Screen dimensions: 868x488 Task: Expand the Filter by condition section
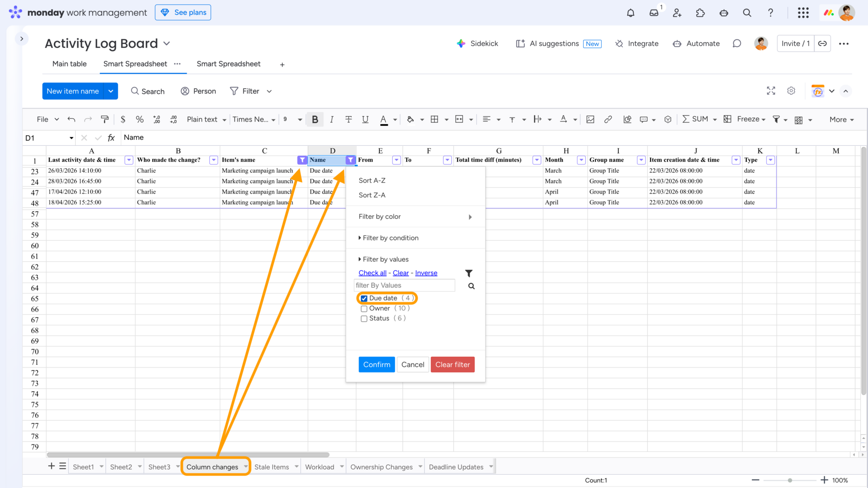tap(389, 238)
